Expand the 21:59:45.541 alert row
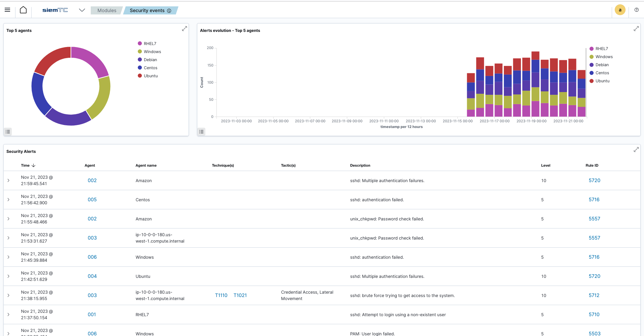Viewport: 644px width, 336px height. (x=8, y=180)
